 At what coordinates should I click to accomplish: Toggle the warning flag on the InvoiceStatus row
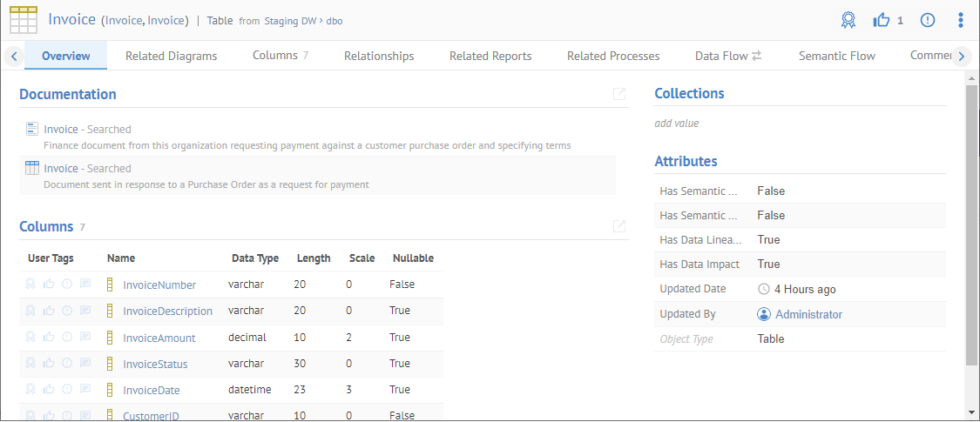point(67,364)
